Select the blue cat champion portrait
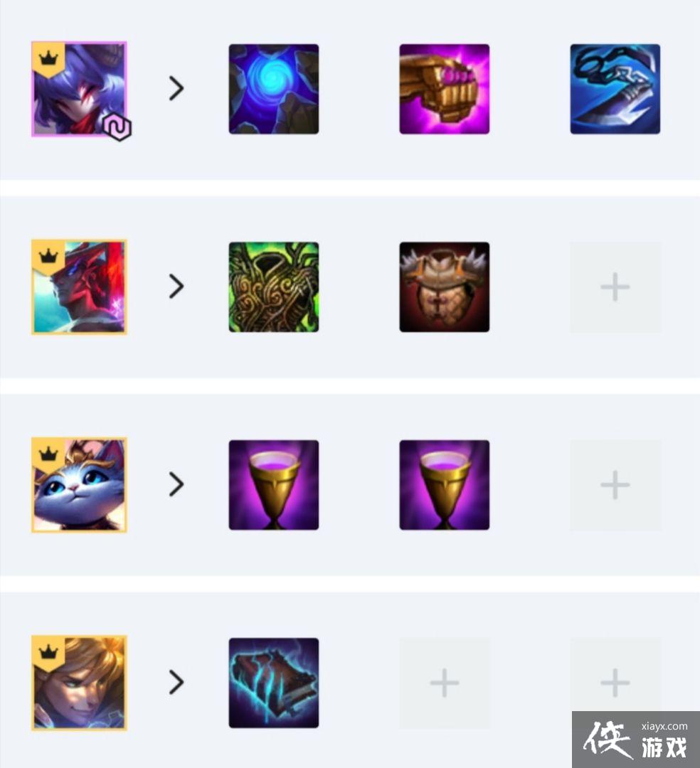 pos(80,485)
